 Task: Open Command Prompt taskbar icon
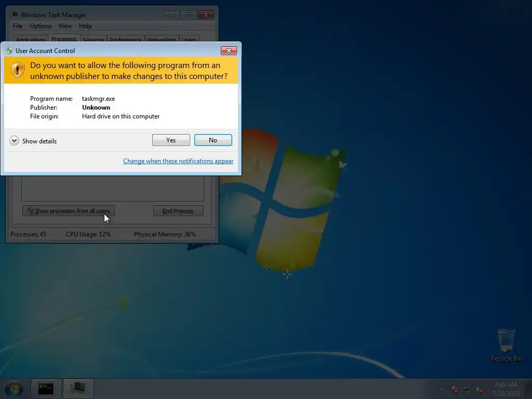point(46,389)
